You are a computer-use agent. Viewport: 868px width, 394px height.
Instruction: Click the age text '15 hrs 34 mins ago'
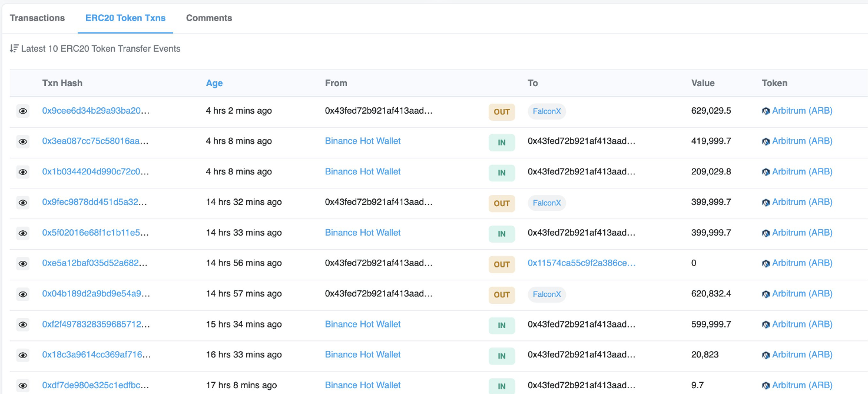coord(244,324)
